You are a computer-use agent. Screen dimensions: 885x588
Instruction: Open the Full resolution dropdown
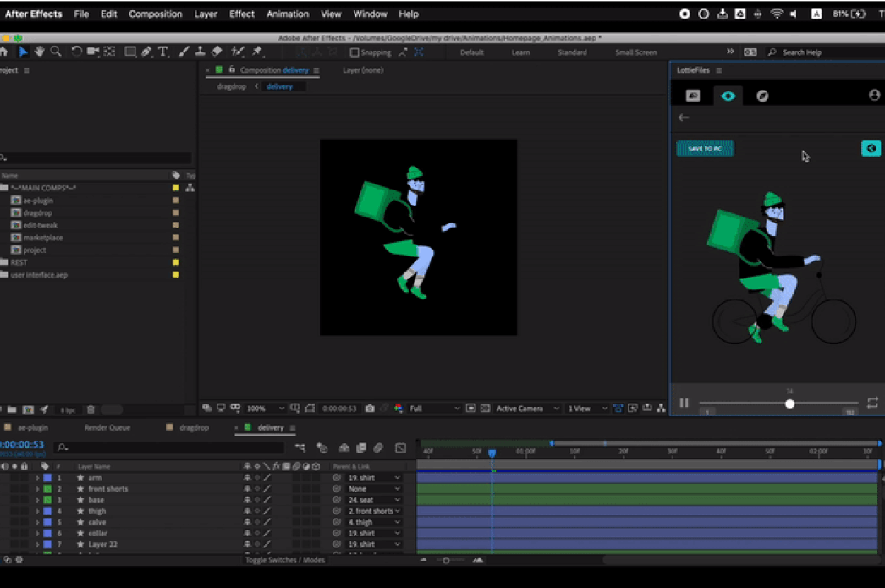435,408
